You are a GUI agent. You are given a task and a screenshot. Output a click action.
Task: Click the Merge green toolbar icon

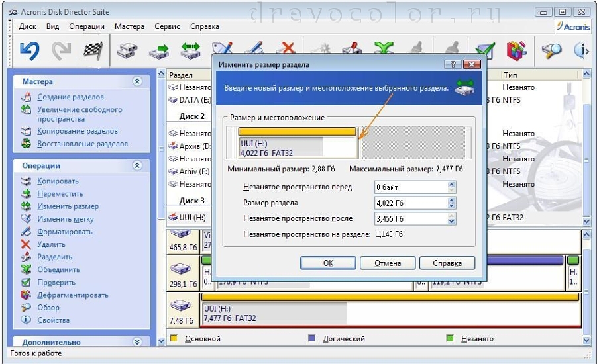coord(384,48)
